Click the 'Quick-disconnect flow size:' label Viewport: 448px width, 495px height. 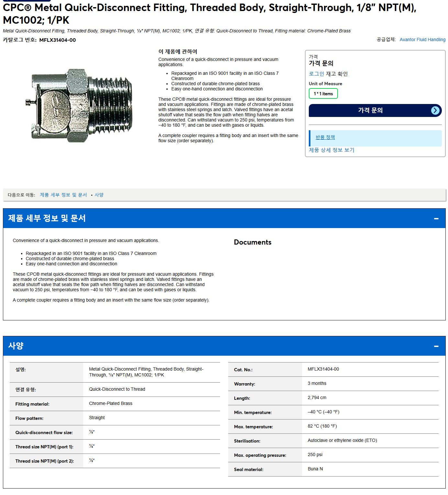tap(44, 432)
